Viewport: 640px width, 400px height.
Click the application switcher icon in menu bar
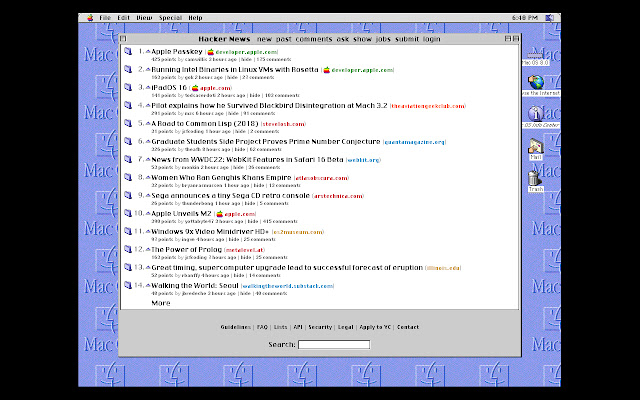click(x=550, y=18)
